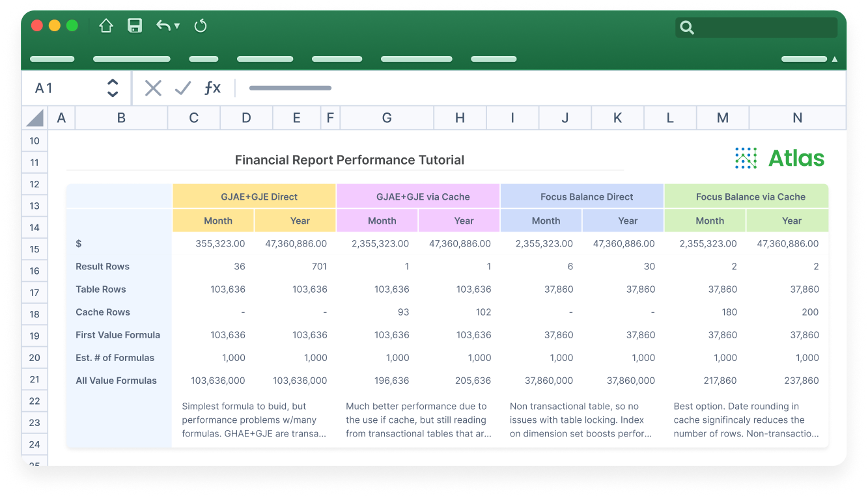Save the workbook using the Save icon

pos(134,27)
